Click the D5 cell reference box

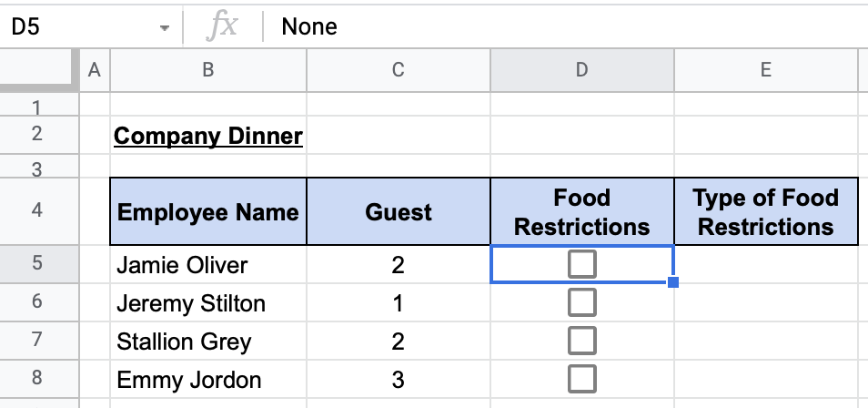(73, 26)
